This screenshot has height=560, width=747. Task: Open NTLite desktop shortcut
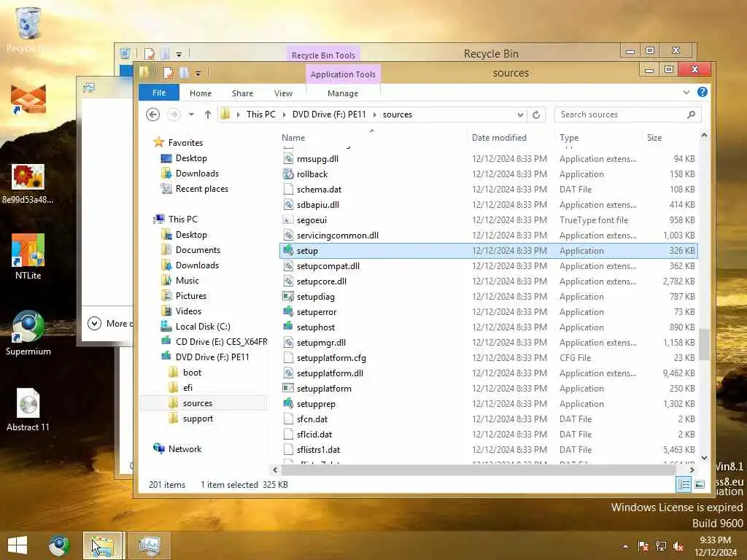(28, 256)
